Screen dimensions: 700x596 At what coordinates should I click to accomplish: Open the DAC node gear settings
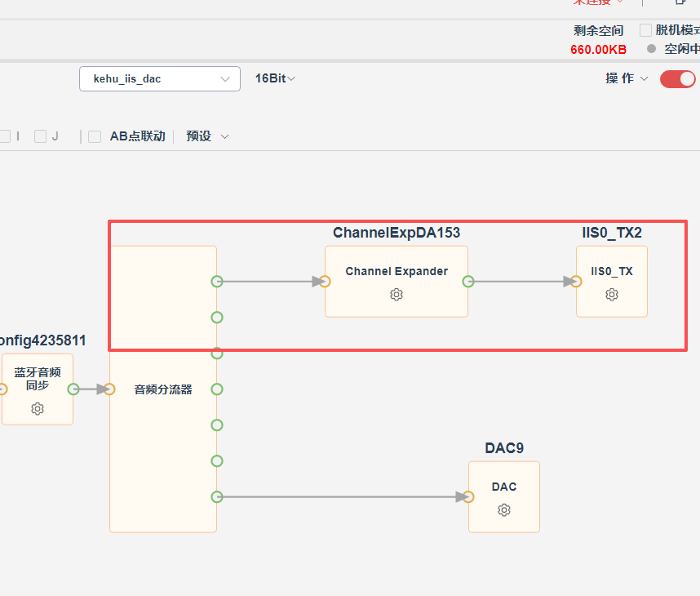(x=504, y=509)
